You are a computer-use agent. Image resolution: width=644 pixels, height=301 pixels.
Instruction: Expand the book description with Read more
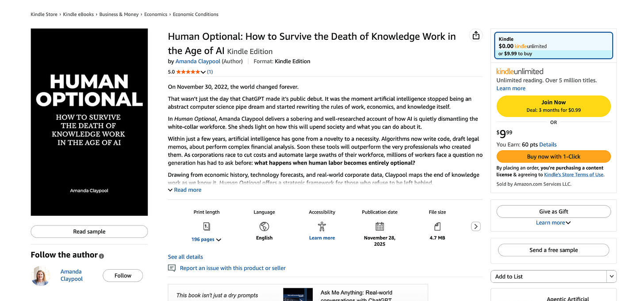tap(184, 190)
